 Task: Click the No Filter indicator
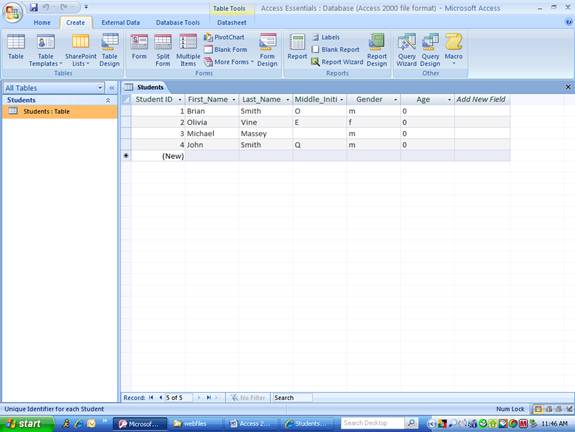[248, 398]
